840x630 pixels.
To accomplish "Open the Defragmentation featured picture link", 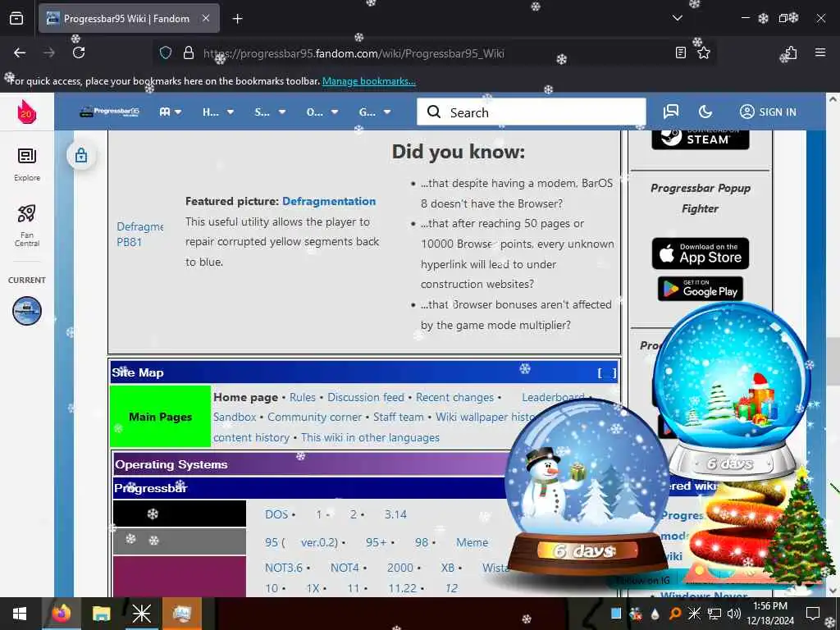I will (329, 202).
